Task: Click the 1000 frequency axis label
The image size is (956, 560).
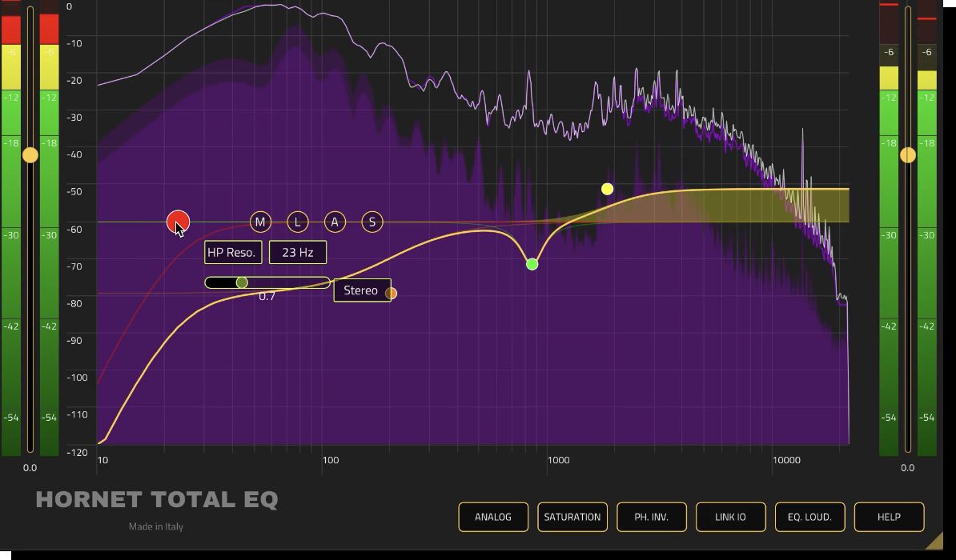Action: [x=559, y=460]
